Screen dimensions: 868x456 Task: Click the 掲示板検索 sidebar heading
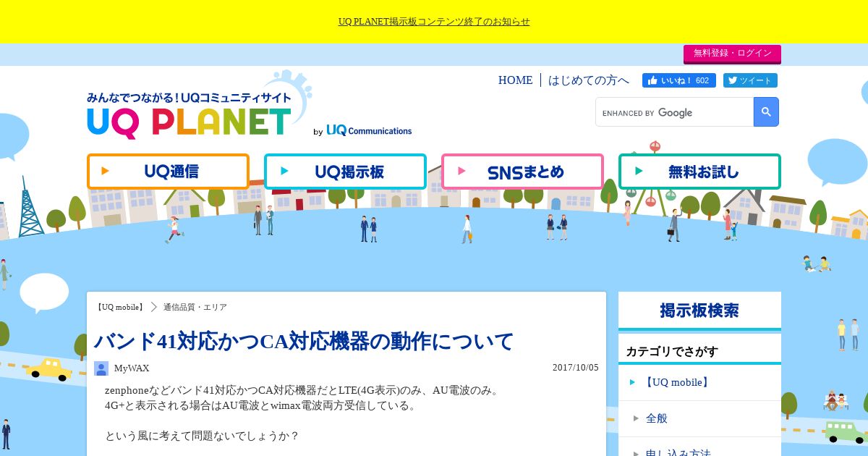(699, 311)
